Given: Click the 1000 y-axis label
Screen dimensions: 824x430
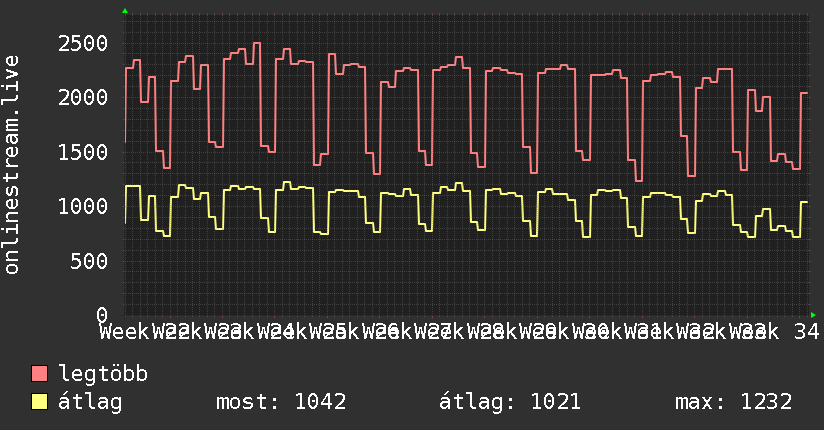Looking at the screenshot, I should pos(83,207).
